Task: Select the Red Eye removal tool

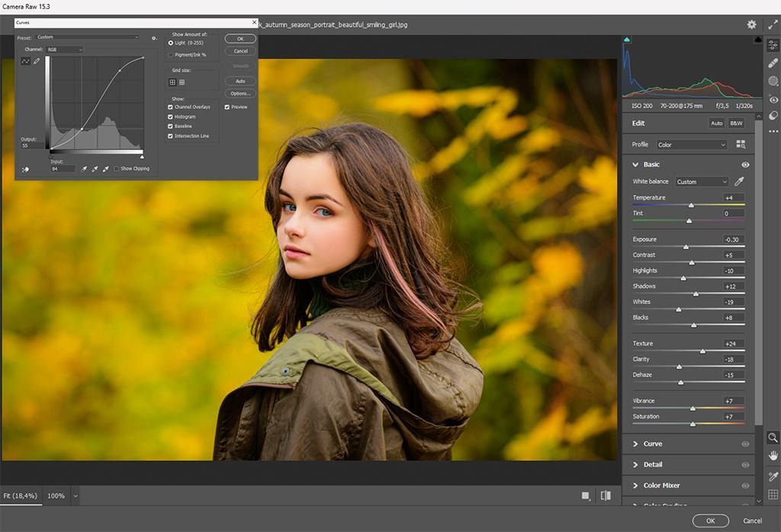Action: [773, 99]
